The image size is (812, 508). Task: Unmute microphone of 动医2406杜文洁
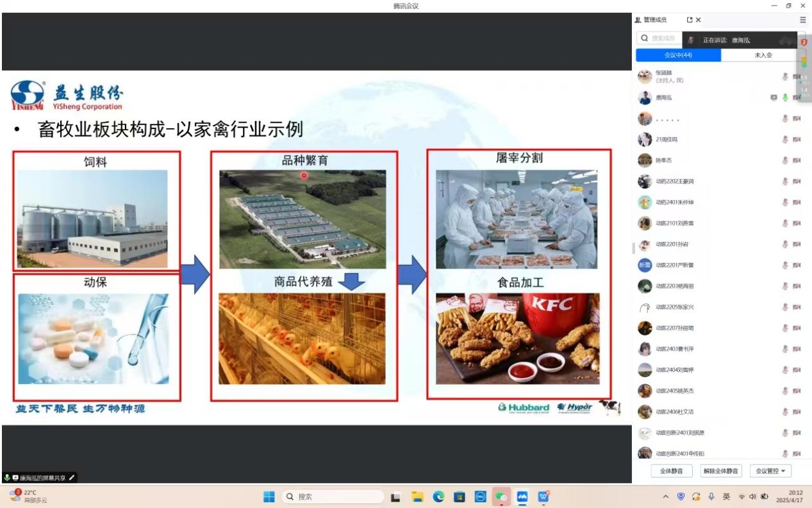click(785, 412)
